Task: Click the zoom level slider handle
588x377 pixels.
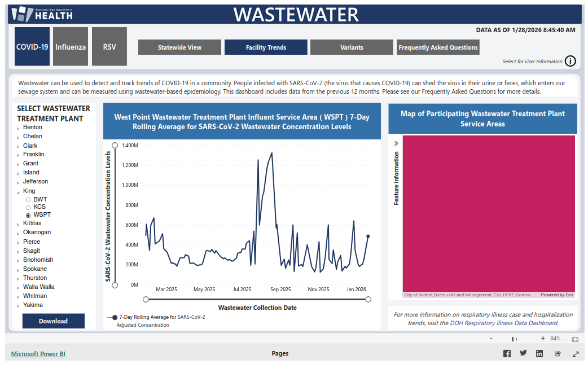Action: [x=514, y=339]
